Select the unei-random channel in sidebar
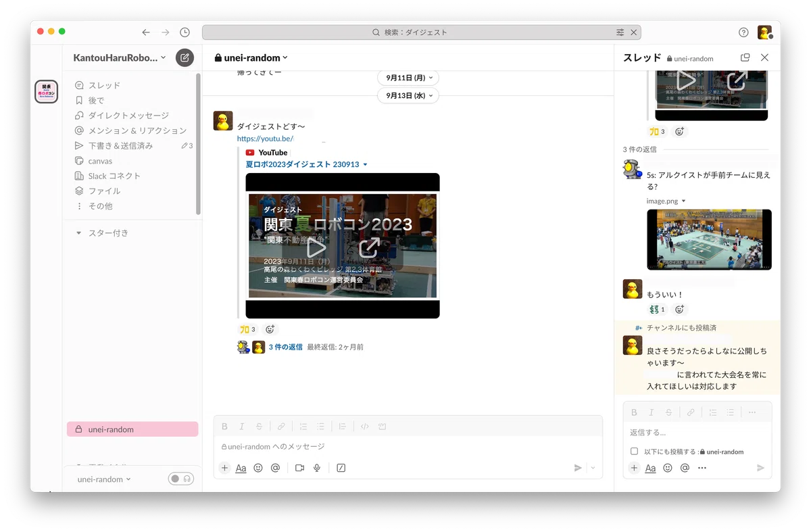 click(132, 429)
